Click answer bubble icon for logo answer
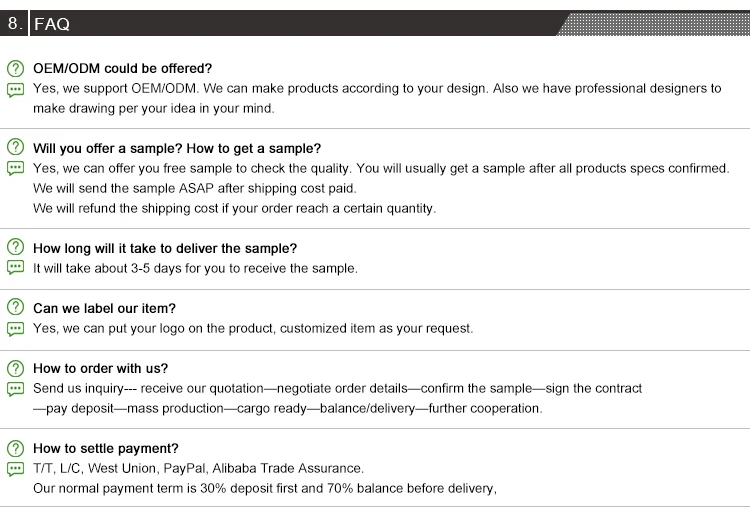This screenshot has width=750, height=524. tap(15, 328)
